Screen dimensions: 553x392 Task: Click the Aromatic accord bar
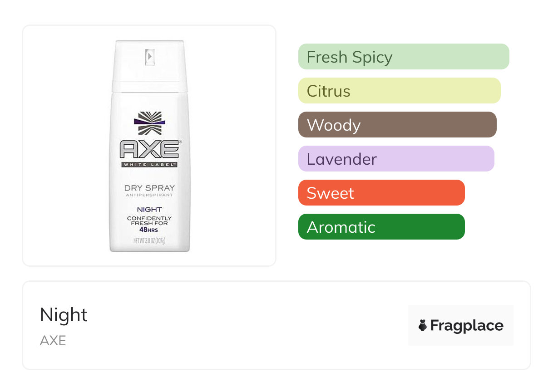[x=381, y=227]
